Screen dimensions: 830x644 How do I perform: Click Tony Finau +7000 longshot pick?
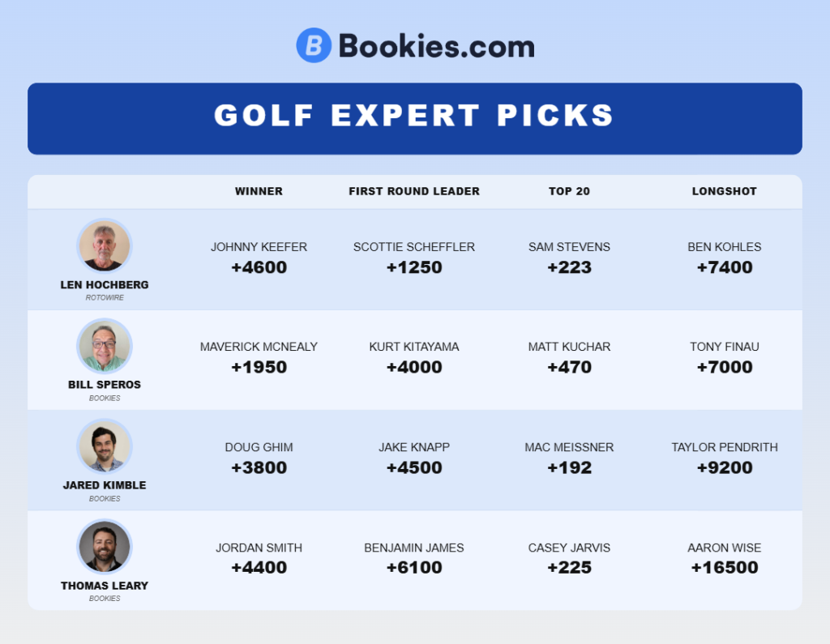pyautogui.click(x=724, y=358)
